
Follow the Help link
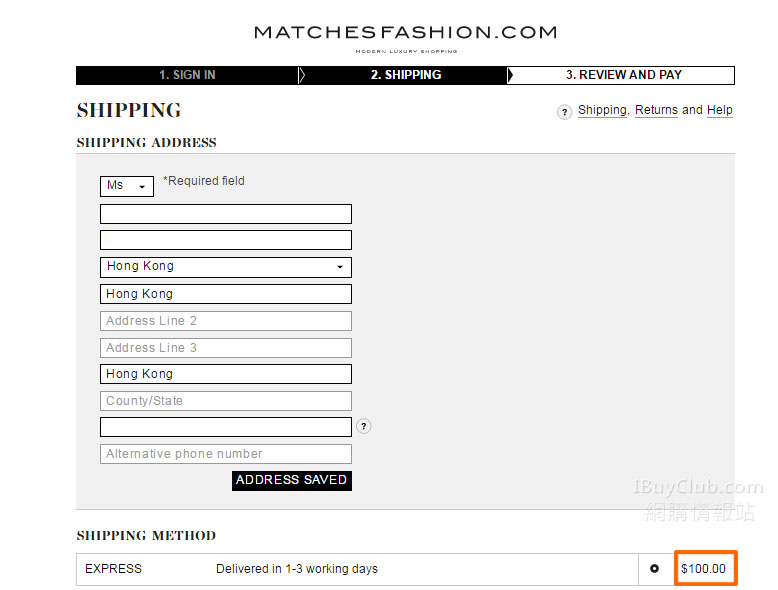click(x=720, y=110)
